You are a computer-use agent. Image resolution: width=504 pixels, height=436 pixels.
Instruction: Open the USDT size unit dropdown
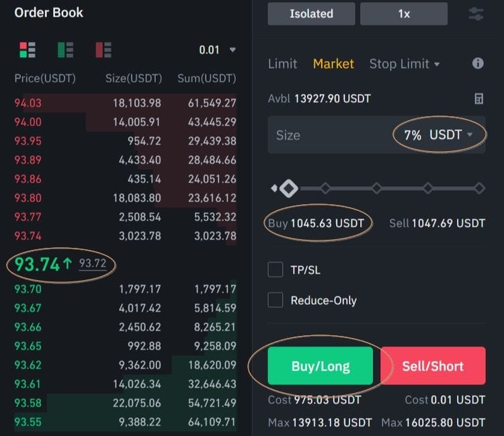click(451, 134)
